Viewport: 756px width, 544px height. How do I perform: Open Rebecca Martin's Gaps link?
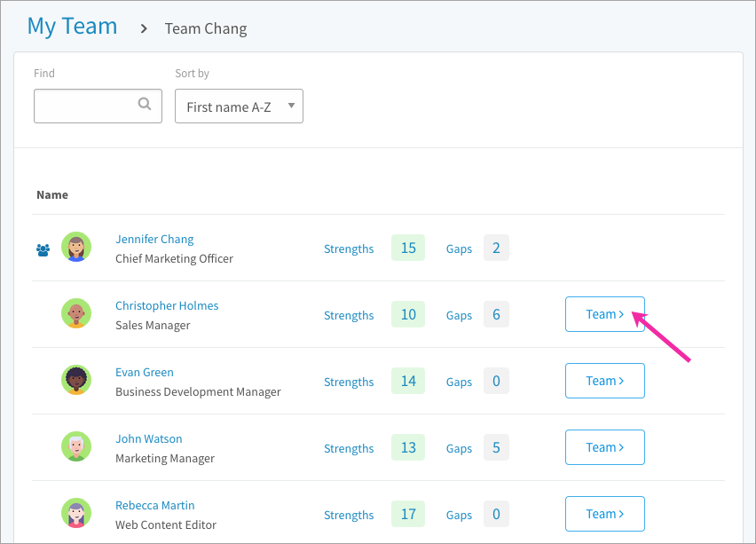point(459,515)
